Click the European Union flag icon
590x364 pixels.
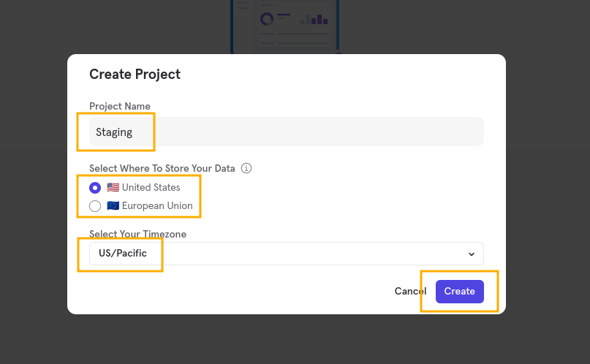tap(113, 206)
